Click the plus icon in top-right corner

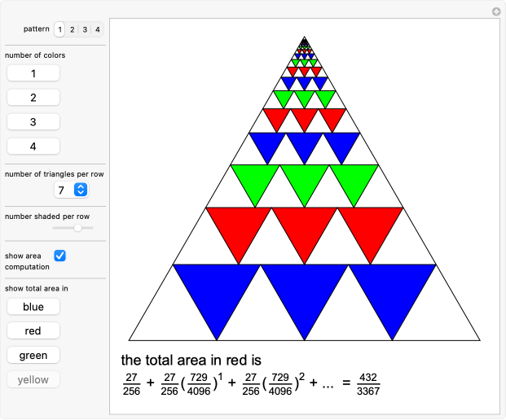(496, 11)
